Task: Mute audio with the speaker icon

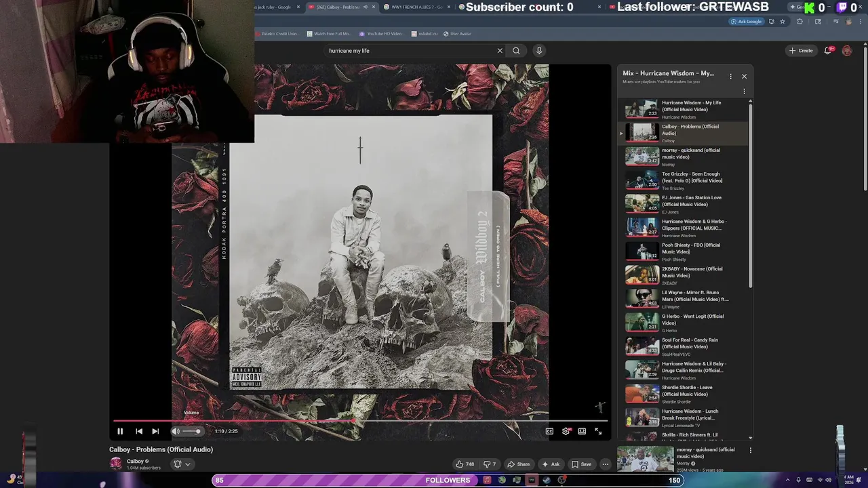Action: click(x=176, y=431)
